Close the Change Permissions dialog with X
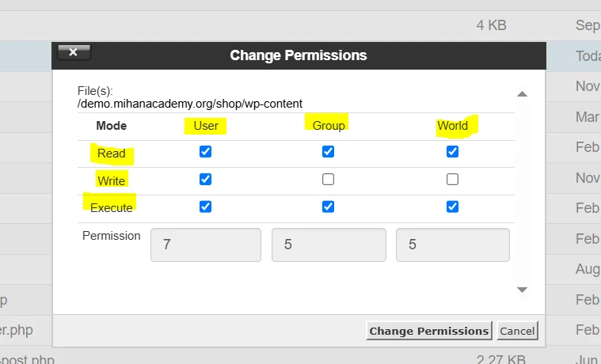 (x=74, y=52)
